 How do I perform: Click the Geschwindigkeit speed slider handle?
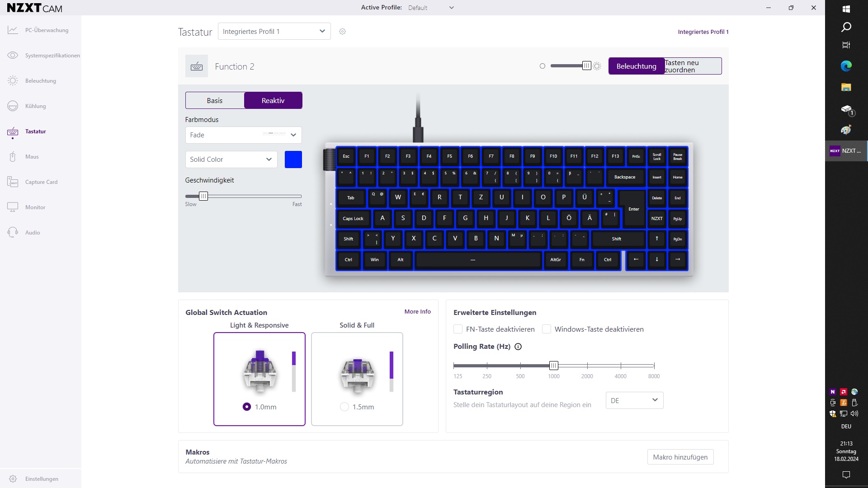[203, 196]
